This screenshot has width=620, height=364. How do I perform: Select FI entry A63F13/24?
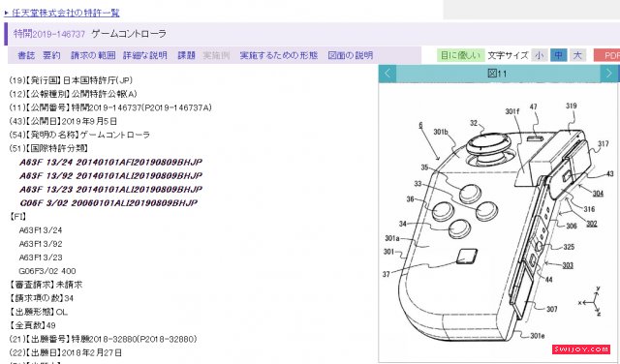[x=41, y=230]
